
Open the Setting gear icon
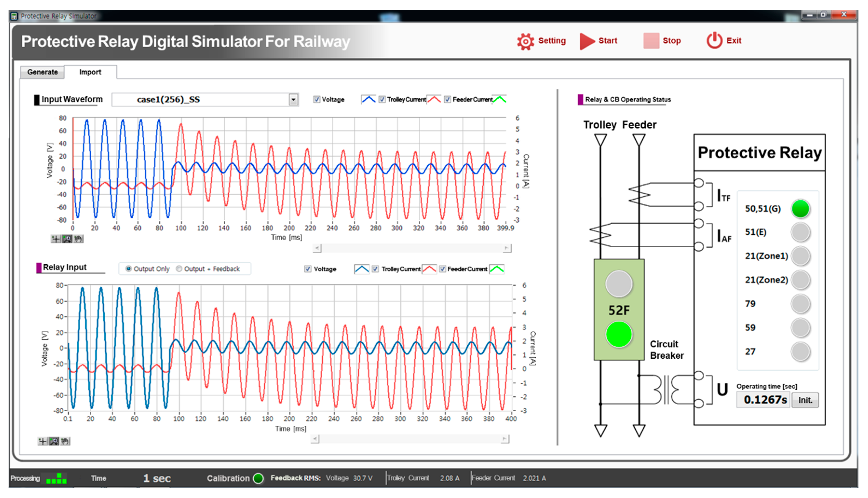(525, 41)
